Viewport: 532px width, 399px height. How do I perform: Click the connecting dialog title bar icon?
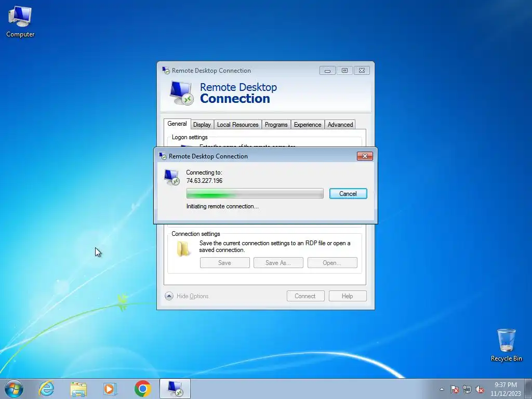[x=163, y=156]
